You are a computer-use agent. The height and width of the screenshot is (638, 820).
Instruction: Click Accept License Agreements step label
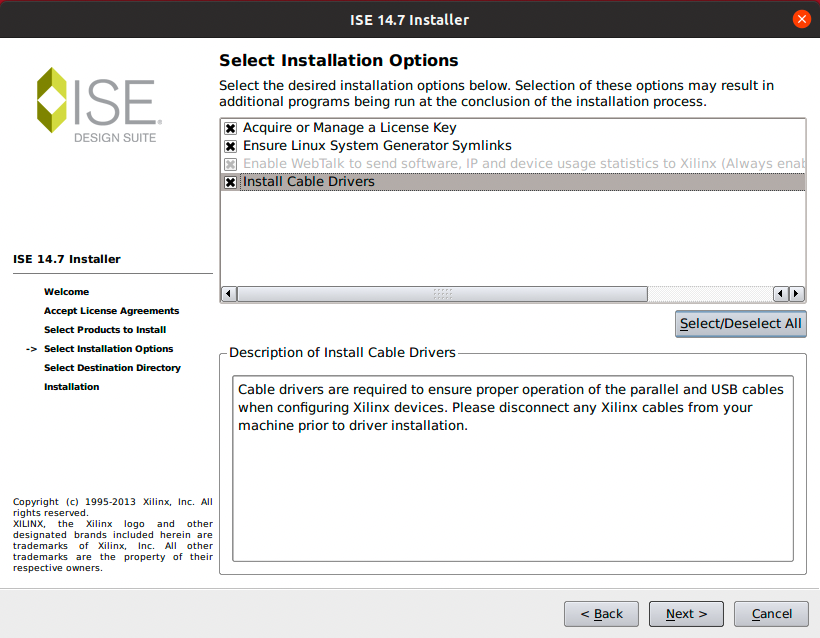click(111, 311)
